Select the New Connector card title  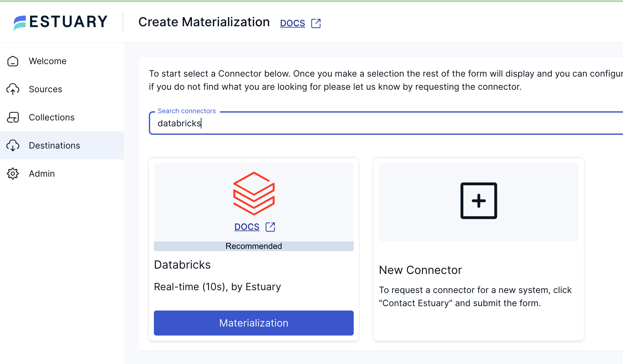pyautogui.click(x=420, y=270)
